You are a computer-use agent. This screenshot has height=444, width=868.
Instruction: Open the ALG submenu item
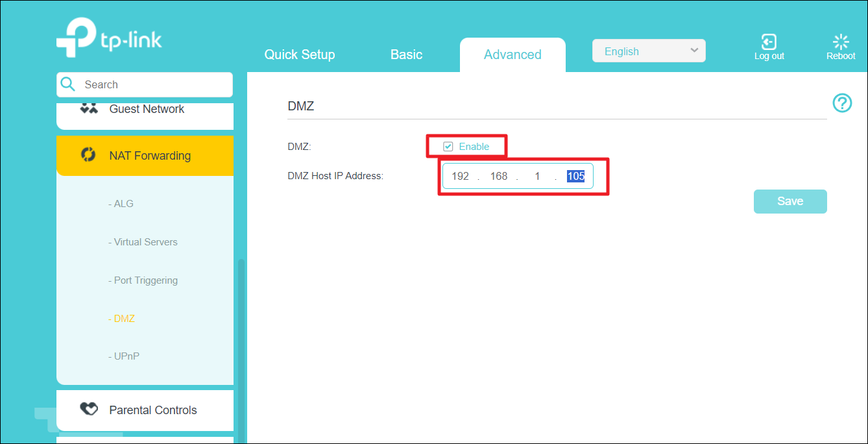(121, 204)
